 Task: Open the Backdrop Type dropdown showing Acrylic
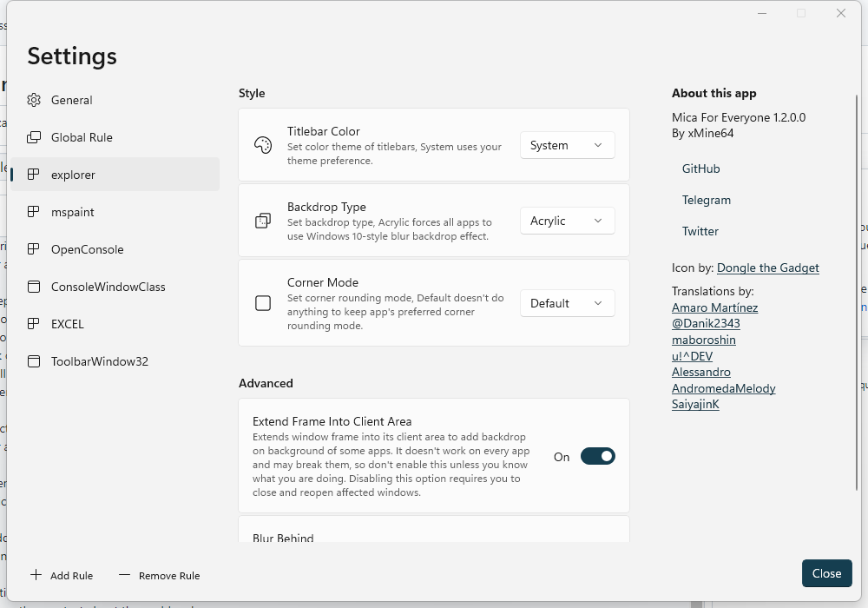(x=567, y=221)
